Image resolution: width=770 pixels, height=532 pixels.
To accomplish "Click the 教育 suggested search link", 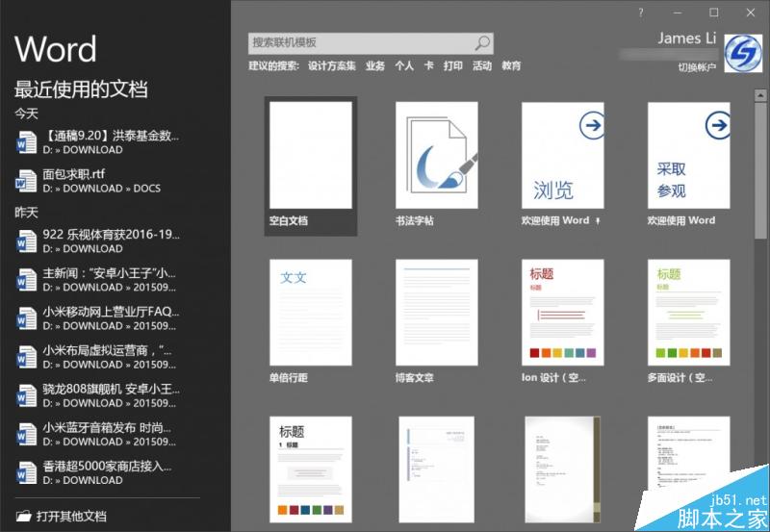I will pyautogui.click(x=511, y=66).
